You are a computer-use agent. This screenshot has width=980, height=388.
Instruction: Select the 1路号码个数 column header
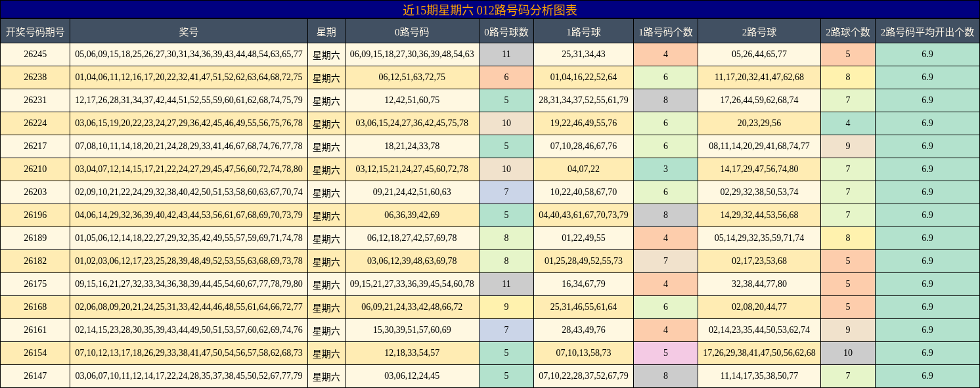coord(665,32)
